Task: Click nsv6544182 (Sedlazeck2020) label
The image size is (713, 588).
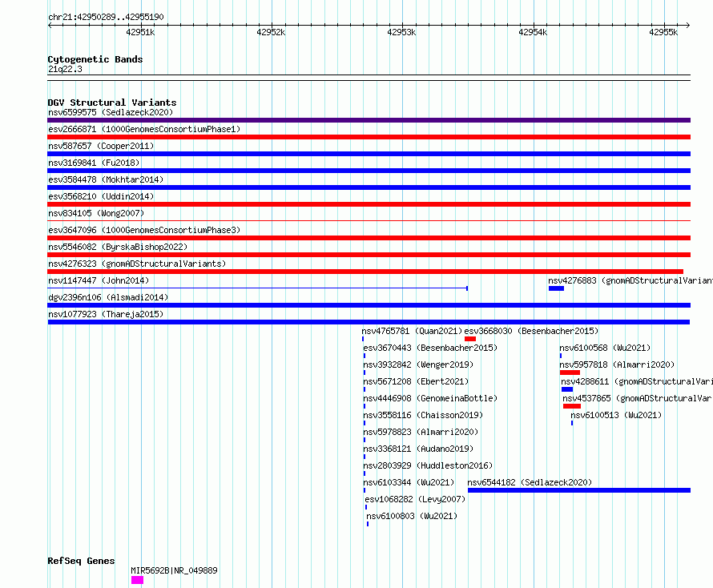Action: pyautogui.click(x=530, y=482)
